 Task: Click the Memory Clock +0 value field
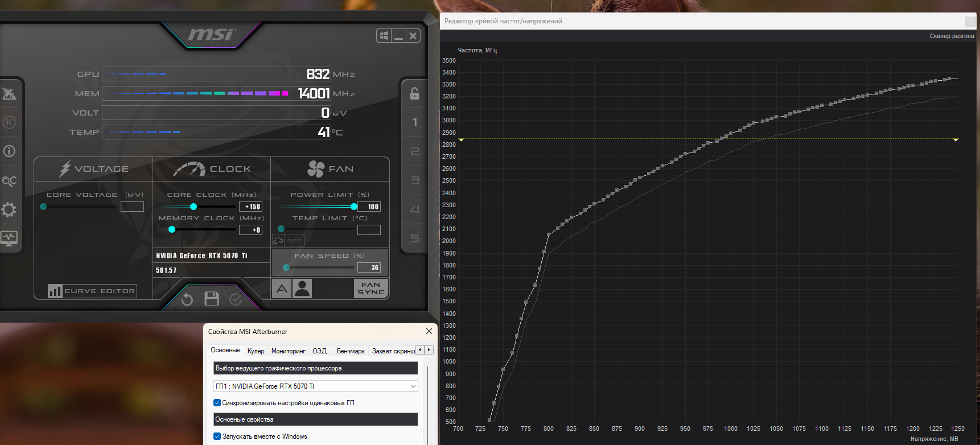(x=250, y=230)
